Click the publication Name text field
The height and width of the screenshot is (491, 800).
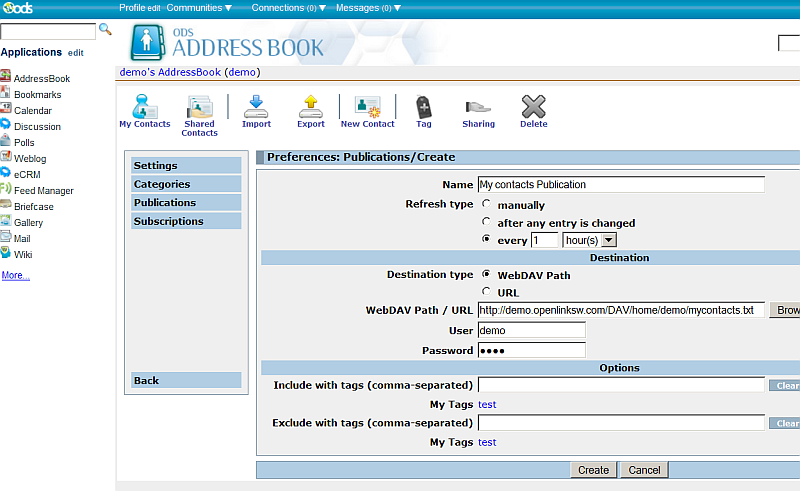click(620, 185)
